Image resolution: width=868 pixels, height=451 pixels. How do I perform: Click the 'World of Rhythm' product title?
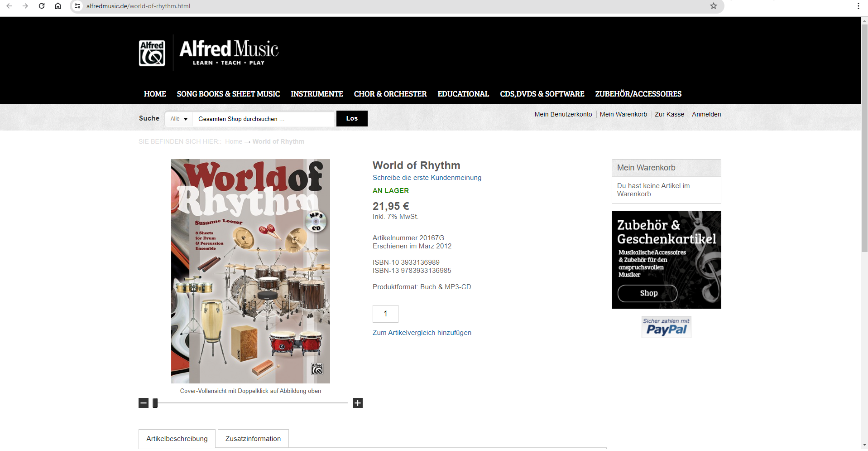[417, 165]
